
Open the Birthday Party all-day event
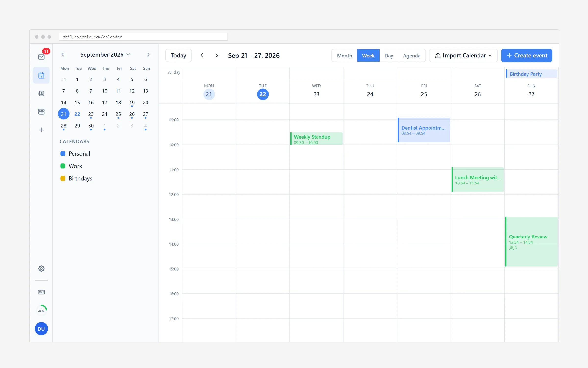pyautogui.click(x=531, y=74)
